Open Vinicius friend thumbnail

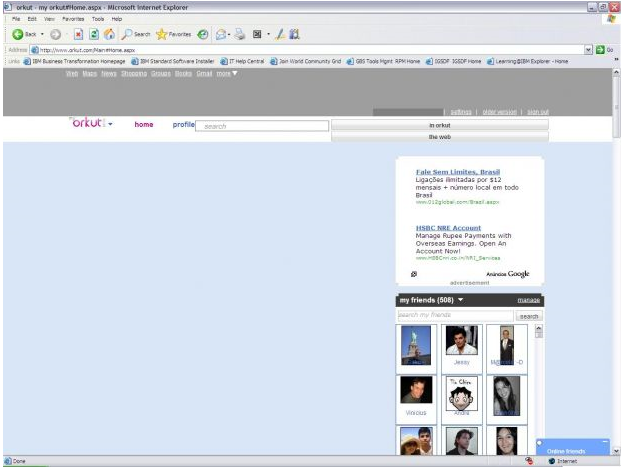coord(416,390)
